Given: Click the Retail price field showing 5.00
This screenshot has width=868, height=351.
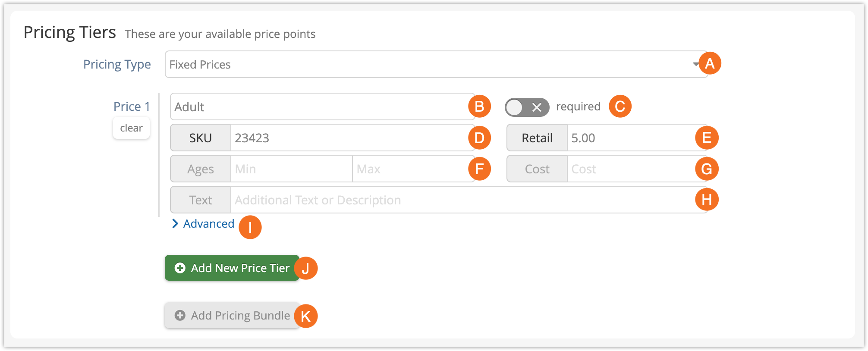Looking at the screenshot, I should (637, 138).
